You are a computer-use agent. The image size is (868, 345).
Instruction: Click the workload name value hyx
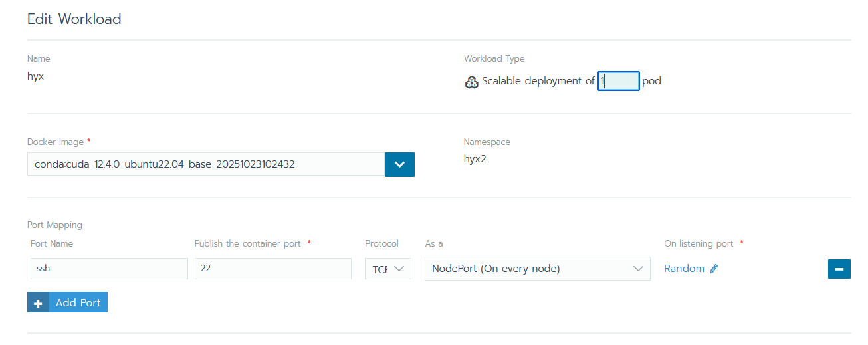point(35,76)
